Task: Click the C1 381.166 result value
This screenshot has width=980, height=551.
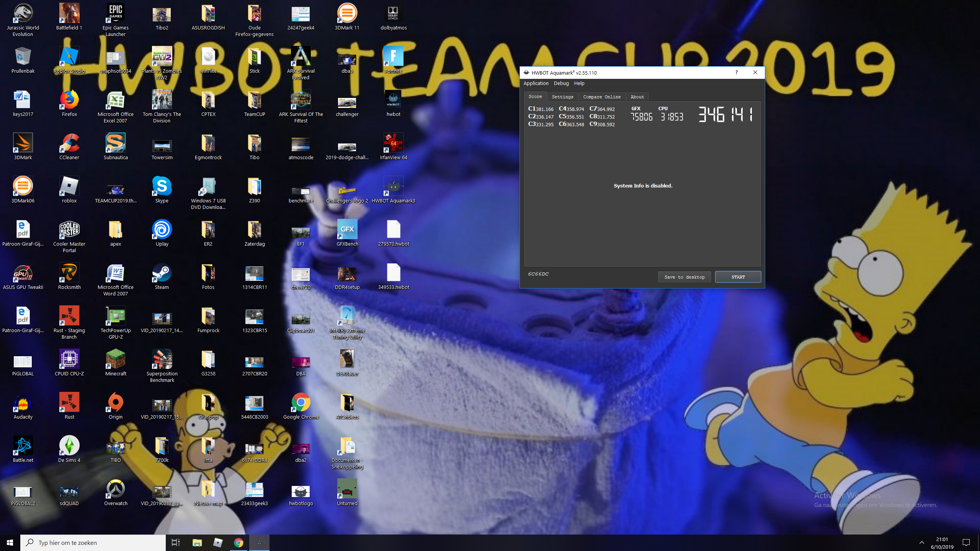Action: (541, 109)
